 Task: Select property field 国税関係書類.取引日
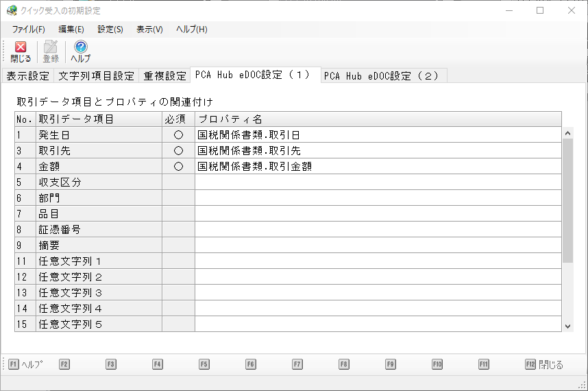click(x=378, y=134)
